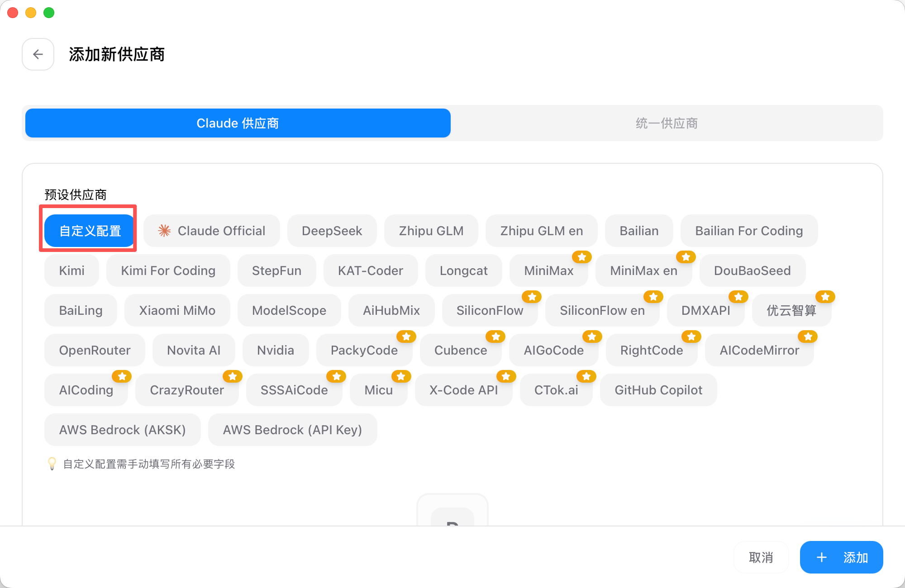Select AIGoCode preset

[554, 350]
